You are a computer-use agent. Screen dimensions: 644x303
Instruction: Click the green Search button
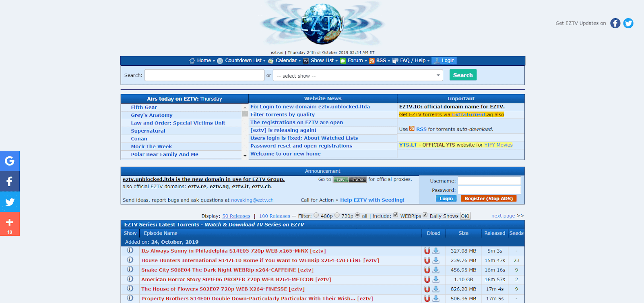tap(463, 75)
